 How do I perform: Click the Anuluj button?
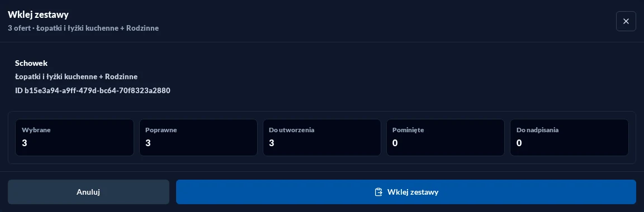(x=88, y=192)
